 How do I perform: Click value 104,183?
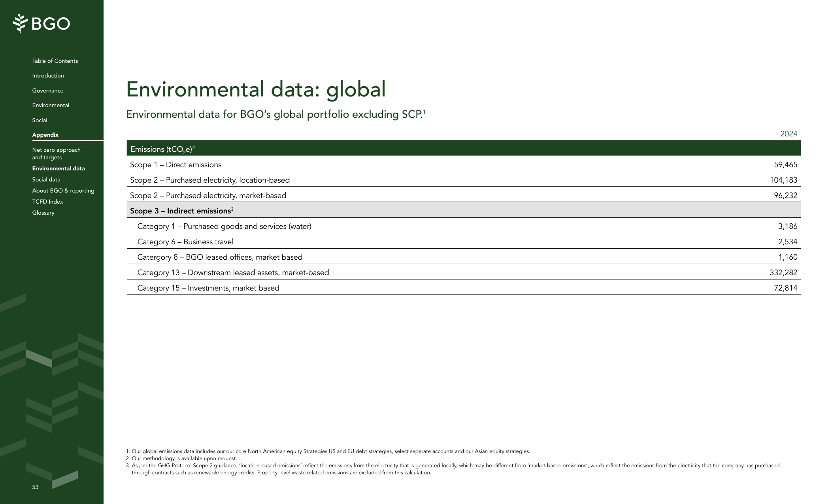[783, 180]
